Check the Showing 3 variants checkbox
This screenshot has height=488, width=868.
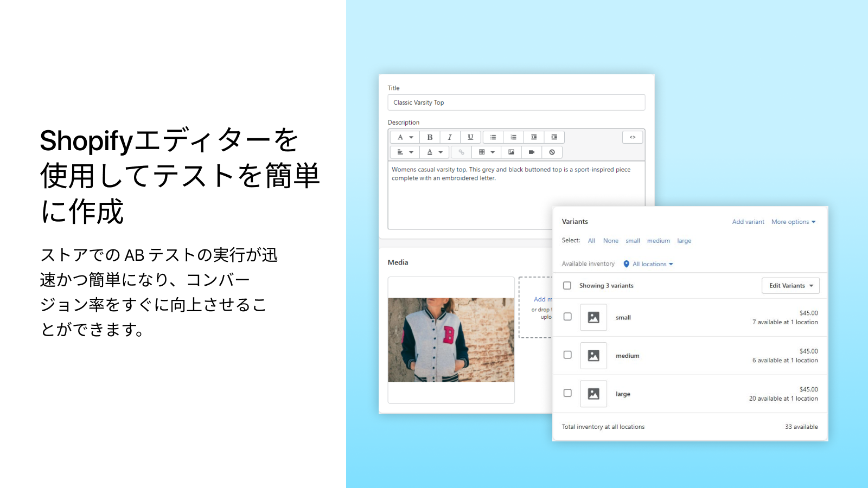pyautogui.click(x=567, y=286)
